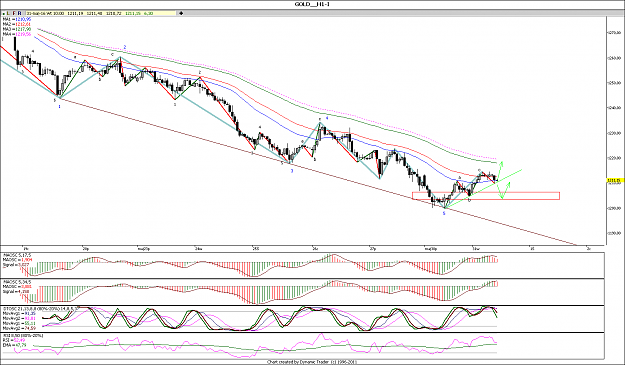Screen dimensions: 625x365
Task: Select blue wave label 1 on chart
Action: pos(59,107)
